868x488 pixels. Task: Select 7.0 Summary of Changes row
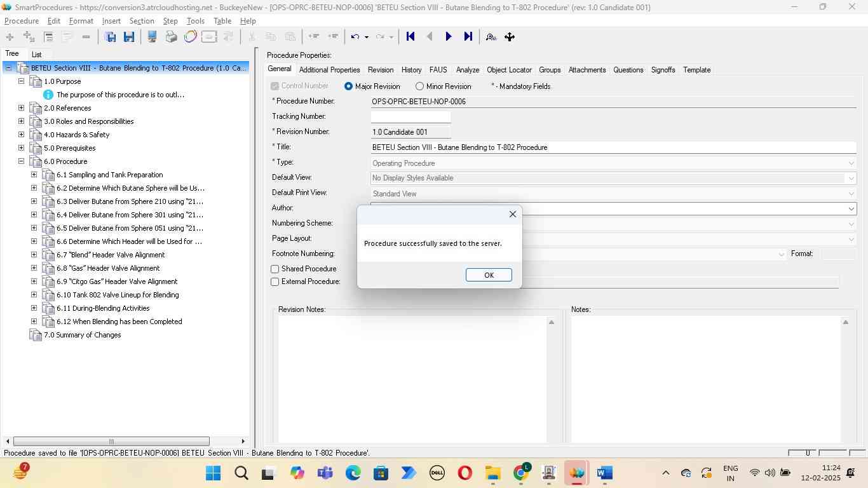(82, 335)
